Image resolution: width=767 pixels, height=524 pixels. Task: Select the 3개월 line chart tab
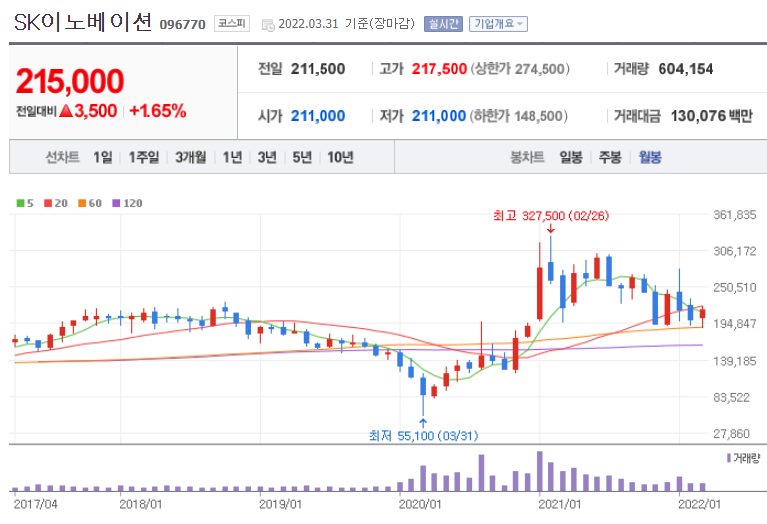pos(191,158)
